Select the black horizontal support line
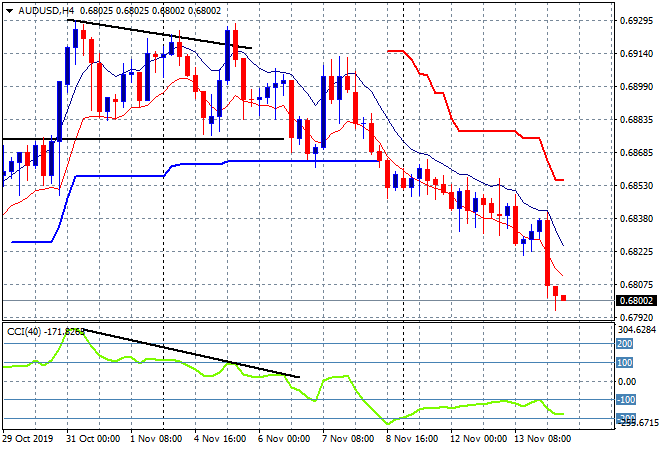660x450 pixels. coord(143,139)
